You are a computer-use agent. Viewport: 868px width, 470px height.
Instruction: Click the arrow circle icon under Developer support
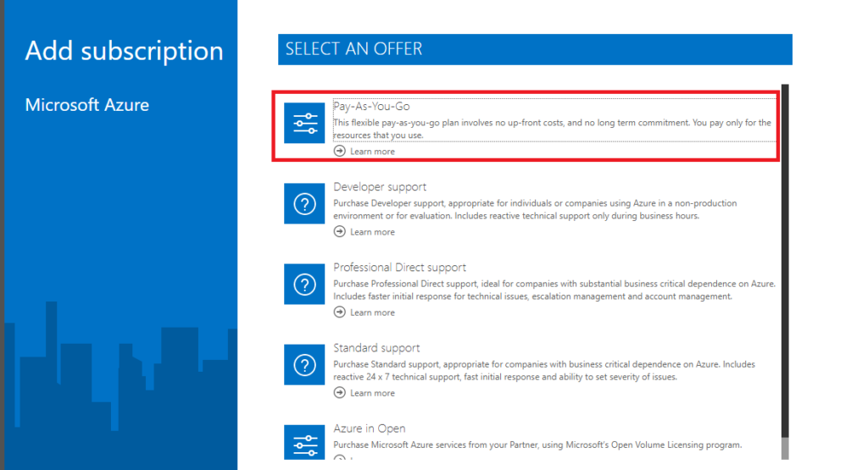tap(339, 232)
